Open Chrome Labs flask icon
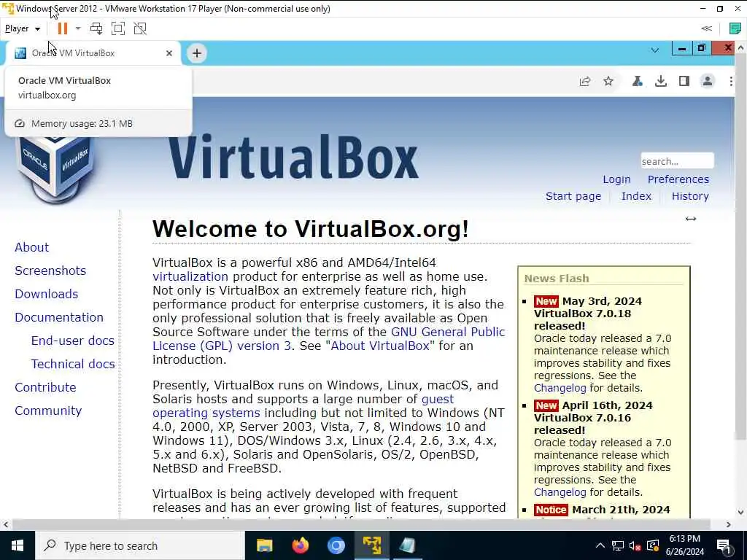 pos(638,82)
